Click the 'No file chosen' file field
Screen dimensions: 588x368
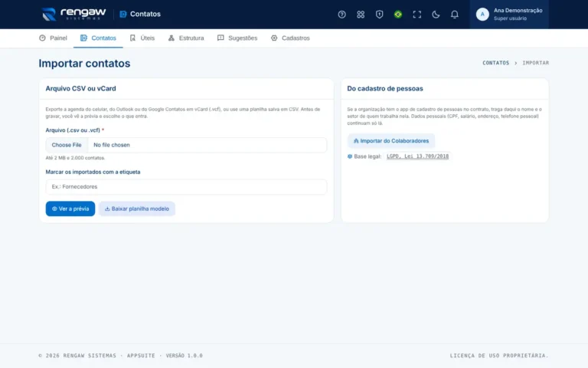click(x=186, y=145)
